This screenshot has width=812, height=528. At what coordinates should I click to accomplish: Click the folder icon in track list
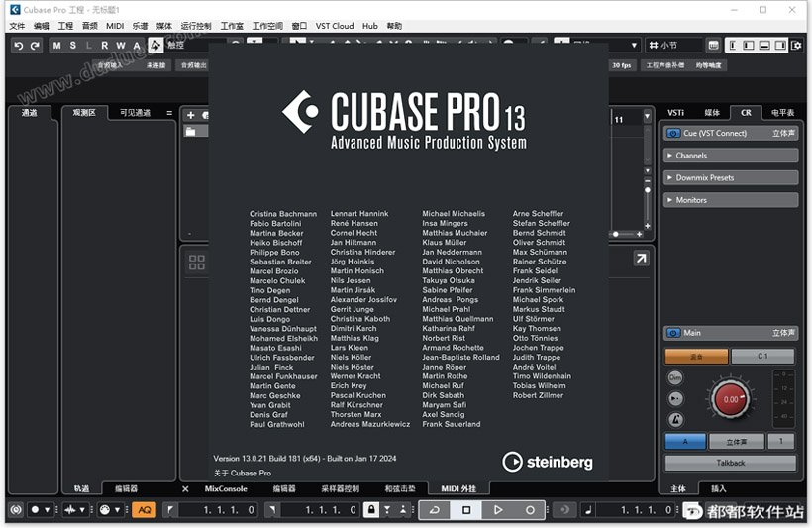pos(190,131)
